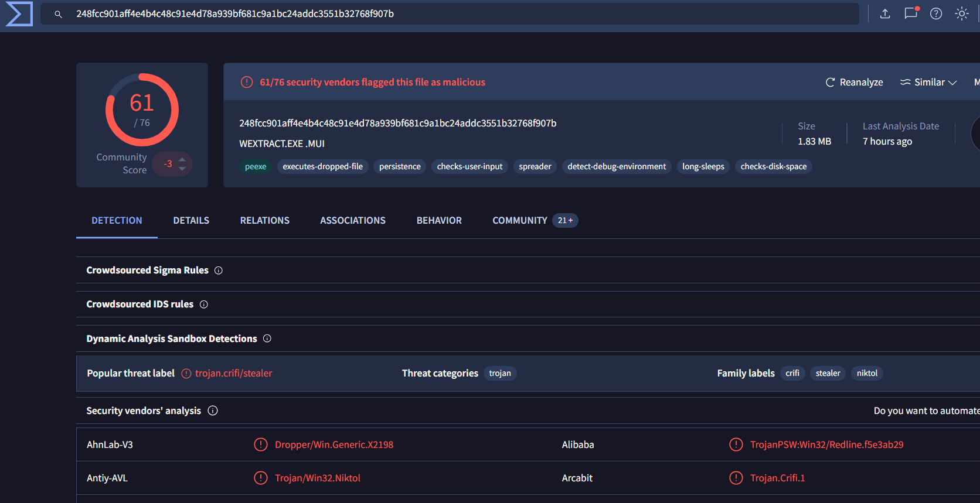Open the notifications chat icon
Screen dimensions: 980x503
tap(911, 13)
